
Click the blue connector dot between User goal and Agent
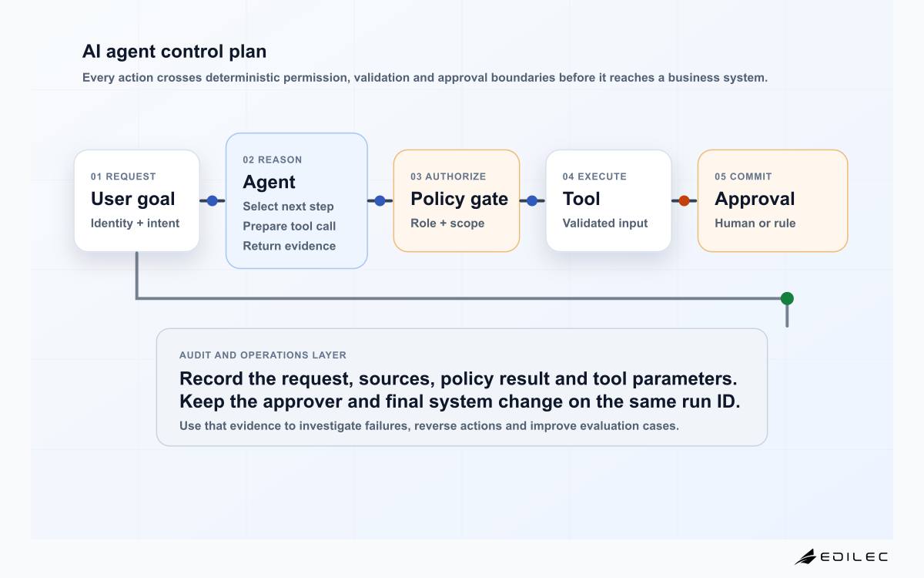coord(213,200)
